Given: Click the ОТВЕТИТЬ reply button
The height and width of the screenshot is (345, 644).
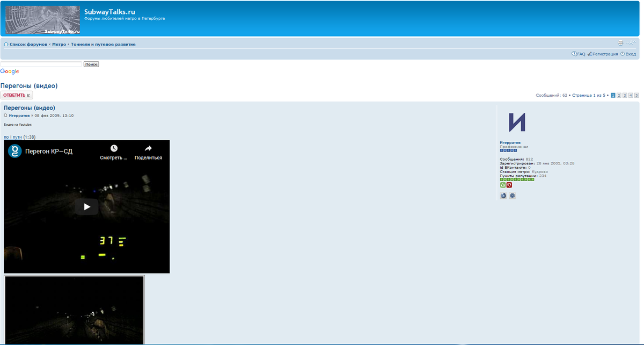Looking at the screenshot, I should (x=17, y=95).
